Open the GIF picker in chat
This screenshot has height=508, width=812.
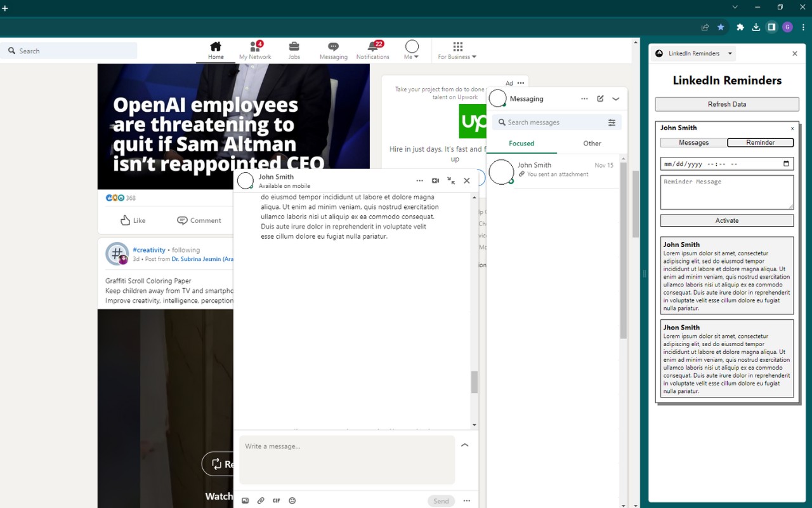(x=277, y=501)
